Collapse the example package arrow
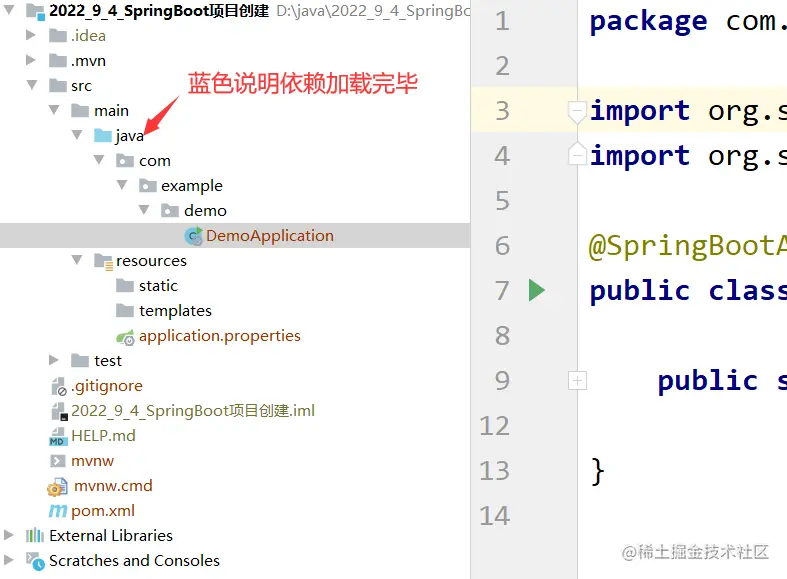 122,185
